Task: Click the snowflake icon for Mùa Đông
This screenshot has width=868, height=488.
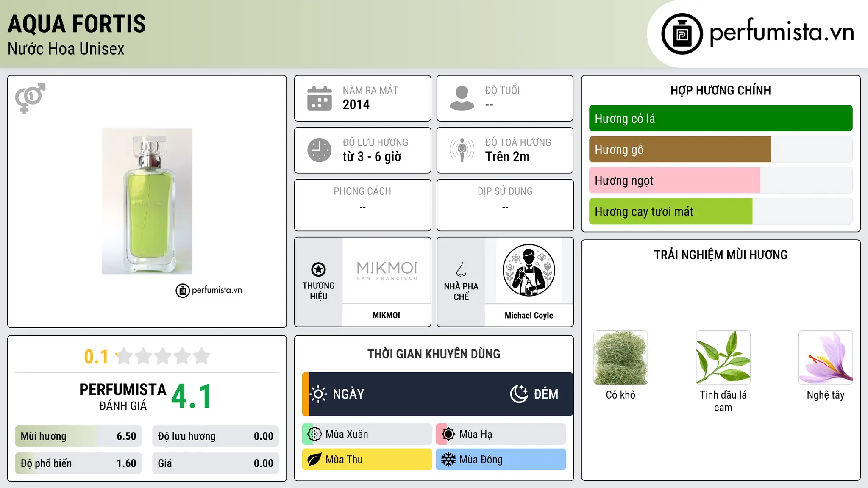Action: coord(448,460)
